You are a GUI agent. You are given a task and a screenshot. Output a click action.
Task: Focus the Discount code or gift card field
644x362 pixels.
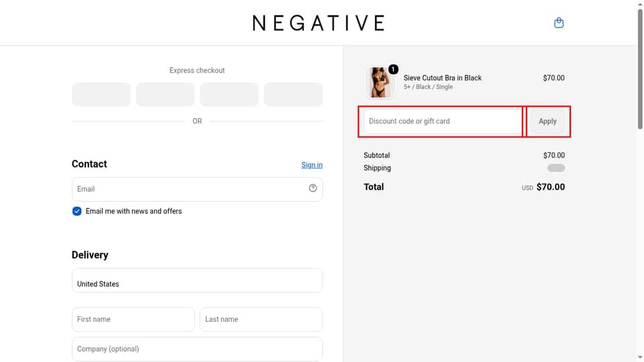tap(443, 121)
